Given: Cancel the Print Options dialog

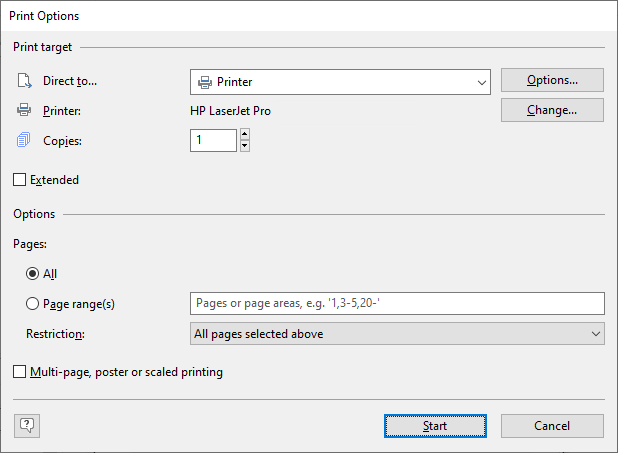Looking at the screenshot, I should [552, 426].
